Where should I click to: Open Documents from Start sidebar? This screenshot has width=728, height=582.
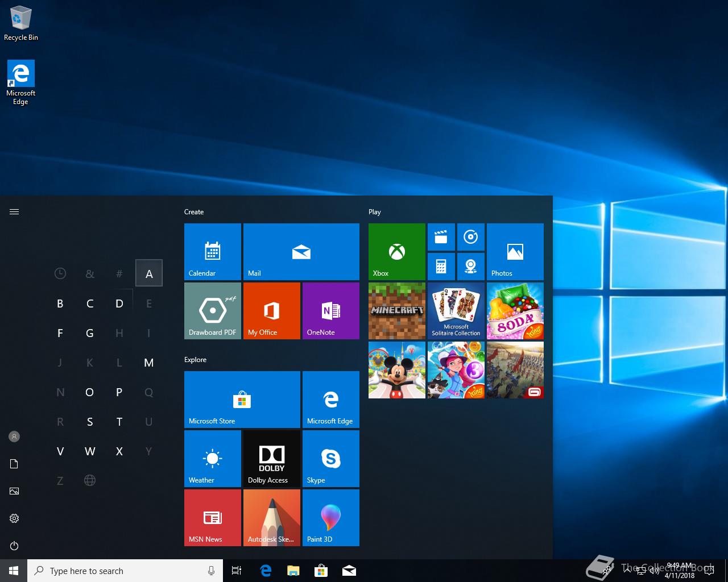click(14, 464)
